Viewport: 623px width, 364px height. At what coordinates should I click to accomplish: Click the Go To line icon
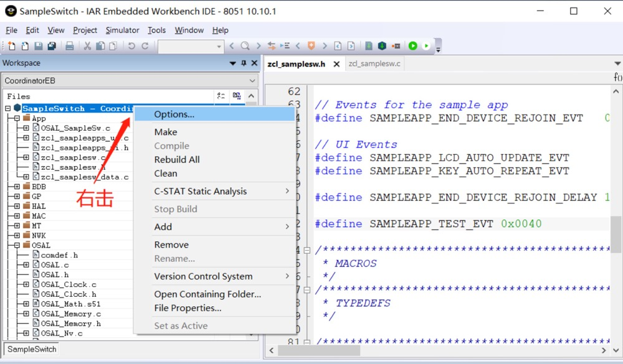(285, 46)
